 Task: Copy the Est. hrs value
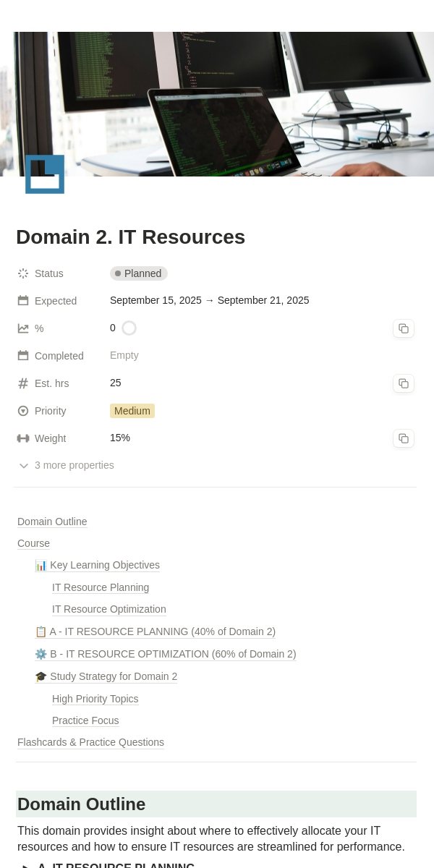(404, 383)
